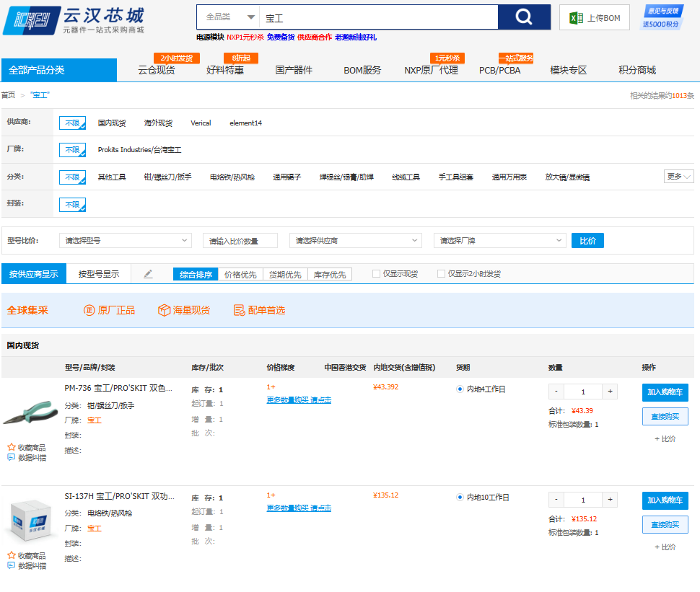
Task: Click 直接购买 for PM-736
Action: [x=665, y=416]
